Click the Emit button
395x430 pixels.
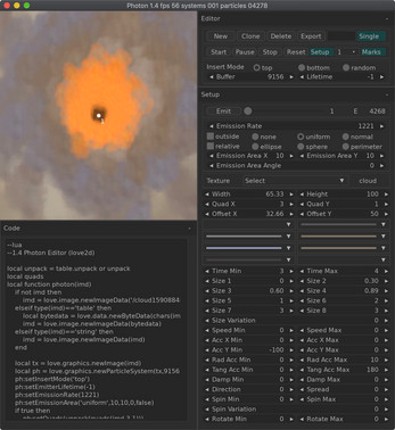223,111
